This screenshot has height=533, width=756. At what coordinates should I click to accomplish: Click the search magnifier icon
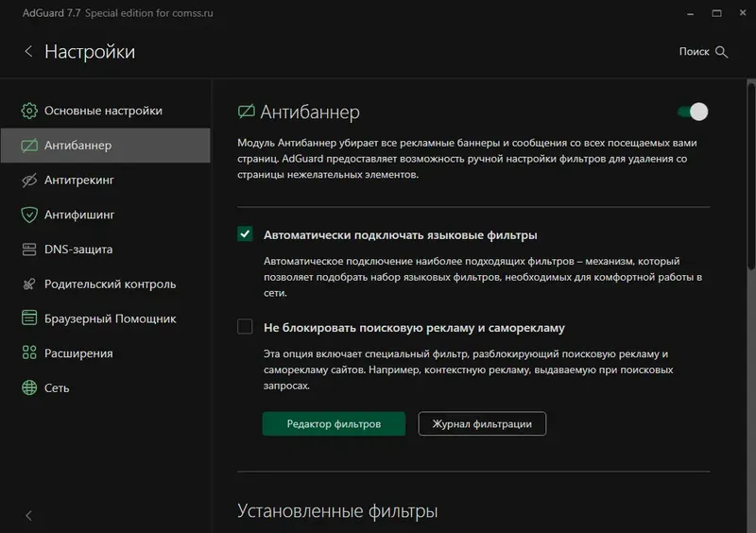click(722, 52)
